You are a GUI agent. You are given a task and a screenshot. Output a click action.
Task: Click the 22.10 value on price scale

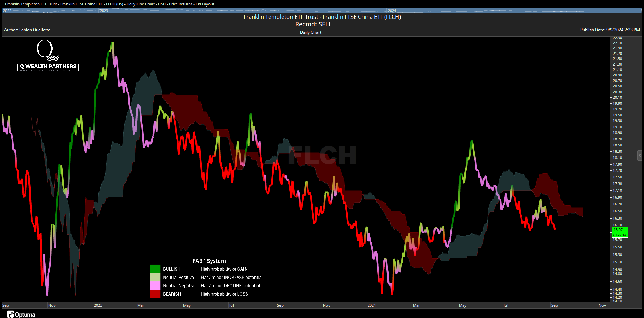[x=617, y=43]
